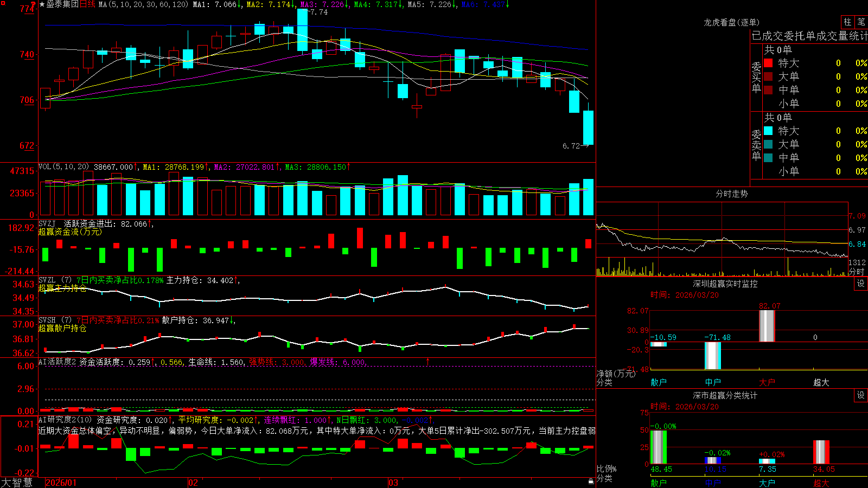Click the 强势线: 3.000 label
This screenshot has height=488, width=868.
(277, 362)
